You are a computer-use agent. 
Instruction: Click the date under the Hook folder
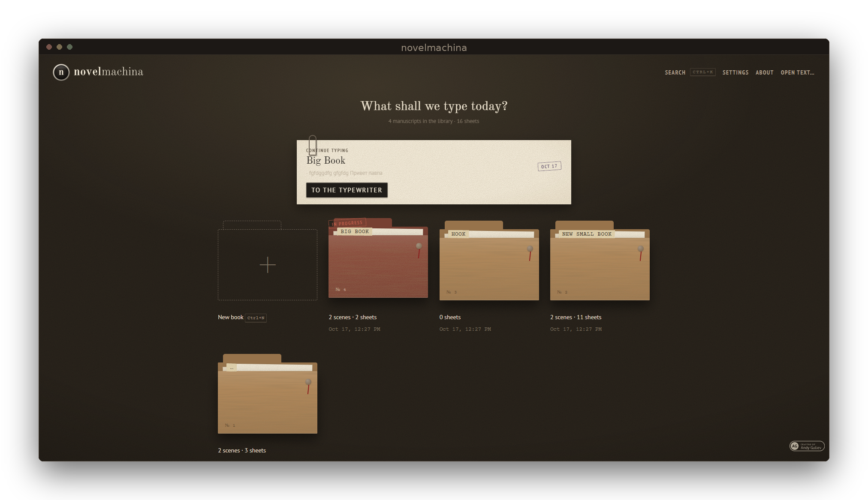point(465,329)
